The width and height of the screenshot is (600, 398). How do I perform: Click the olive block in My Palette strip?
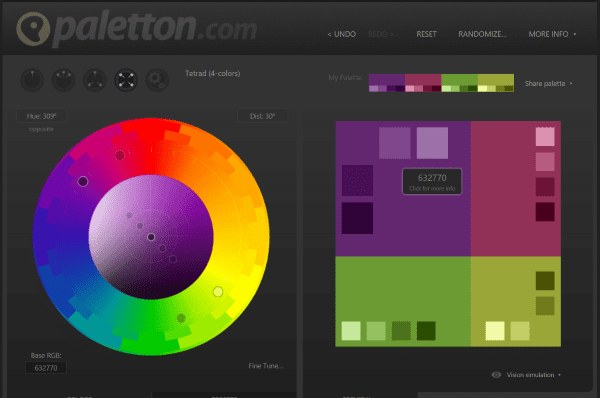coord(496,80)
